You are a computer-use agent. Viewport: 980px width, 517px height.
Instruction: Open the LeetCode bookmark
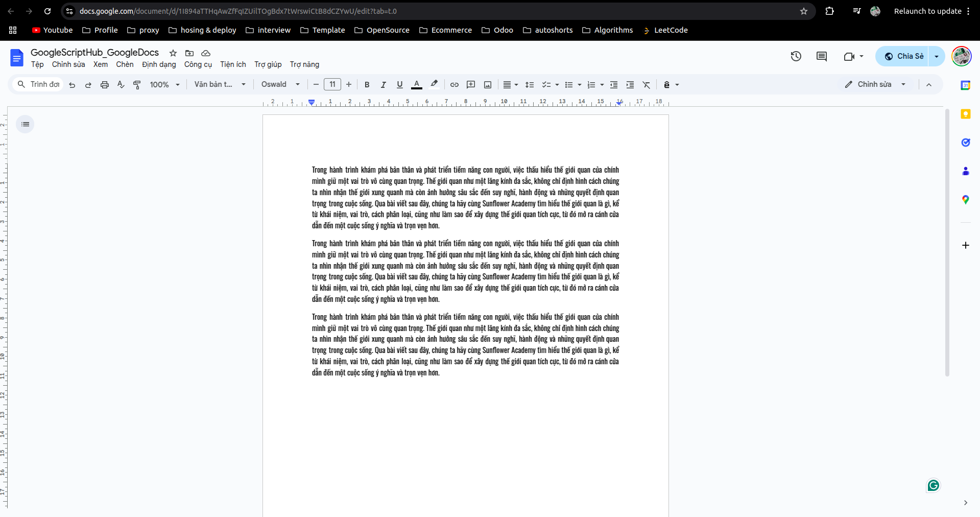coord(665,30)
